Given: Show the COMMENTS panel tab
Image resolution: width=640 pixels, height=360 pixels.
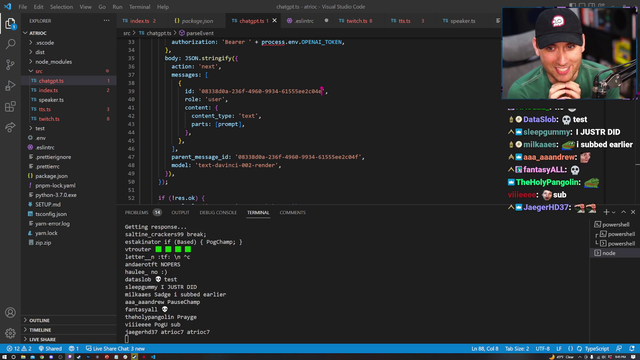Looking at the screenshot, I should click(292, 212).
